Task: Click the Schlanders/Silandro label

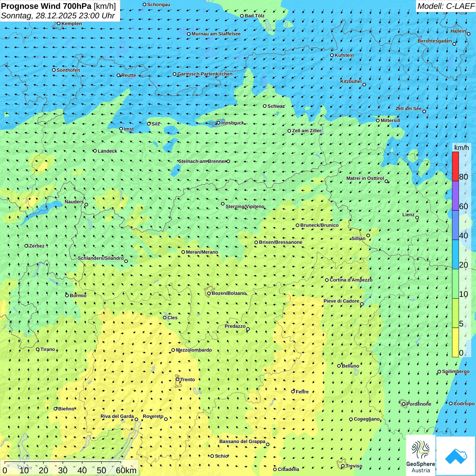Action: point(101,258)
